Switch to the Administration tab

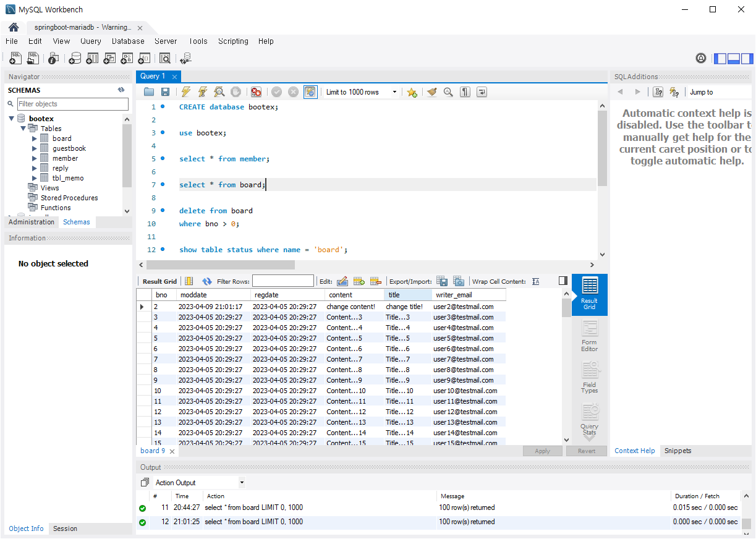pyautogui.click(x=32, y=222)
